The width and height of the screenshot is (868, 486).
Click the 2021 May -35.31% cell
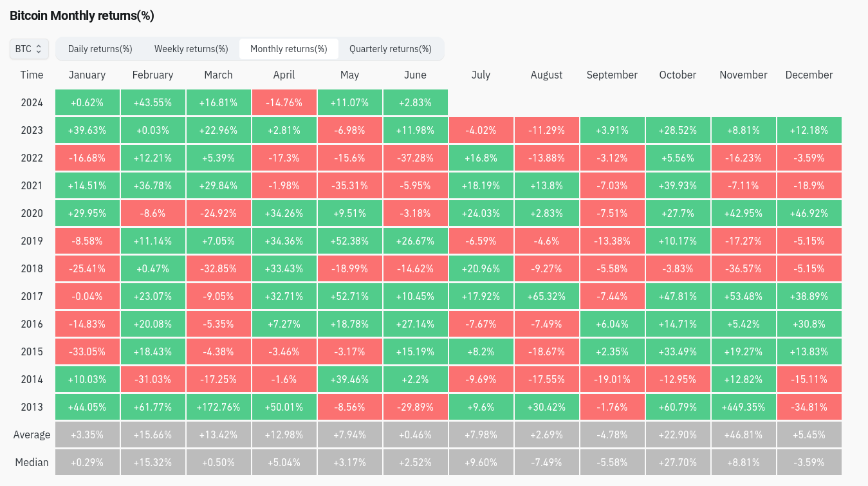tap(349, 185)
